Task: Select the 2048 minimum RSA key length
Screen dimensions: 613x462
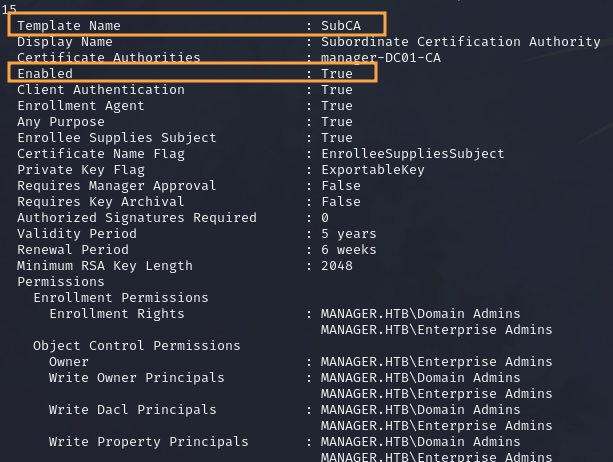Action: point(337,266)
